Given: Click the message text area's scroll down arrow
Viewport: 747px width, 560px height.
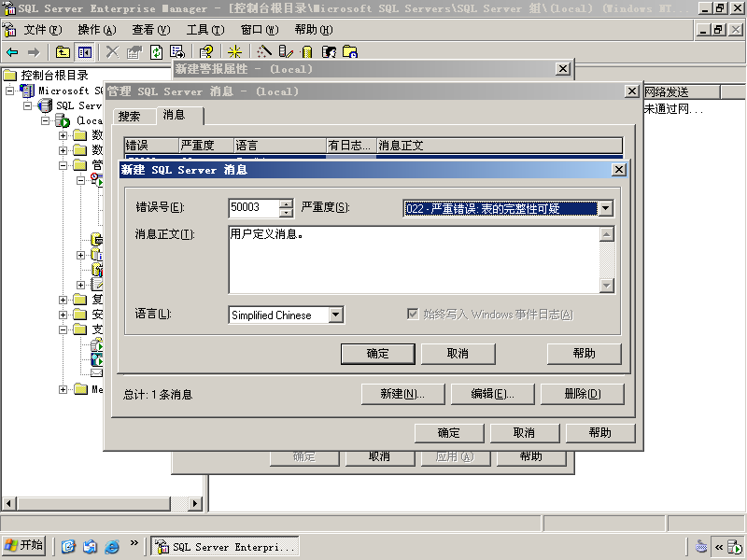Looking at the screenshot, I should (x=606, y=286).
